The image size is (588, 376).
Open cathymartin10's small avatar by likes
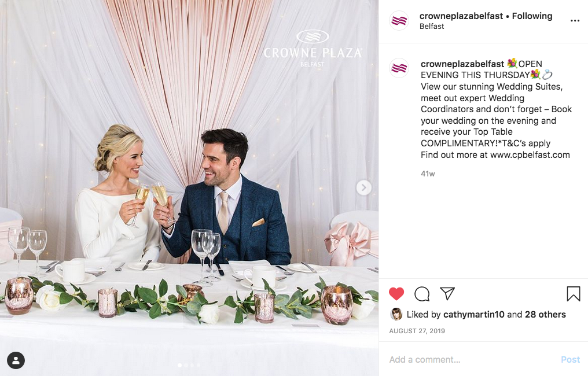click(x=396, y=314)
